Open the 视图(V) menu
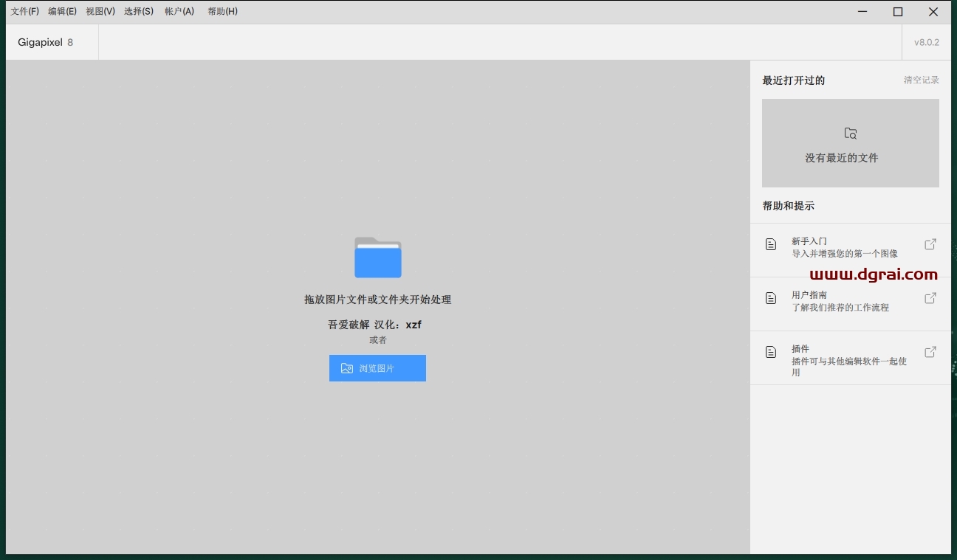 [x=100, y=12]
